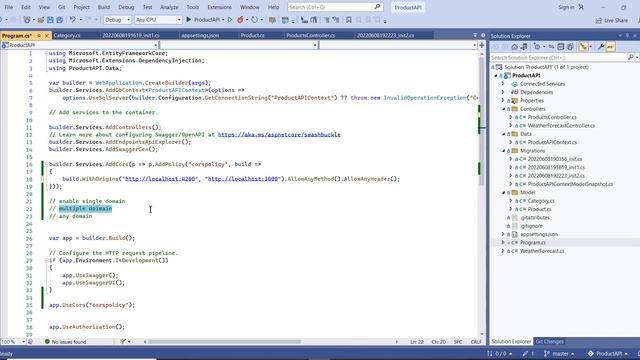
Task: Click the Solution Explorer Home icon
Action: click(514, 47)
